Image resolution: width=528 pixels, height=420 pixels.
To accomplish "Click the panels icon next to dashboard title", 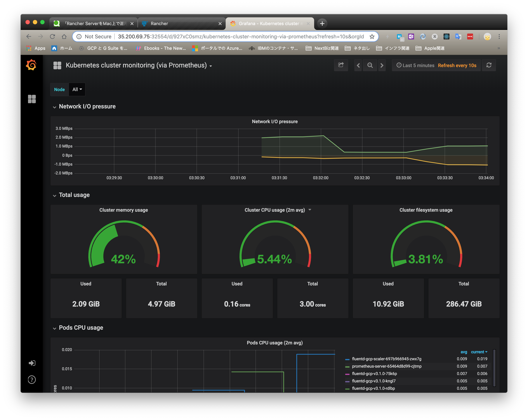I will pos(57,65).
